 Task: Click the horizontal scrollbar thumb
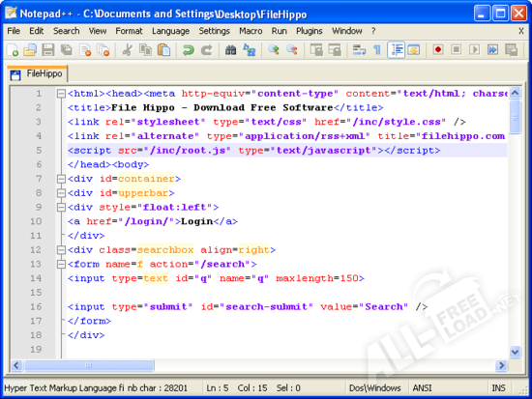[x=89, y=365]
